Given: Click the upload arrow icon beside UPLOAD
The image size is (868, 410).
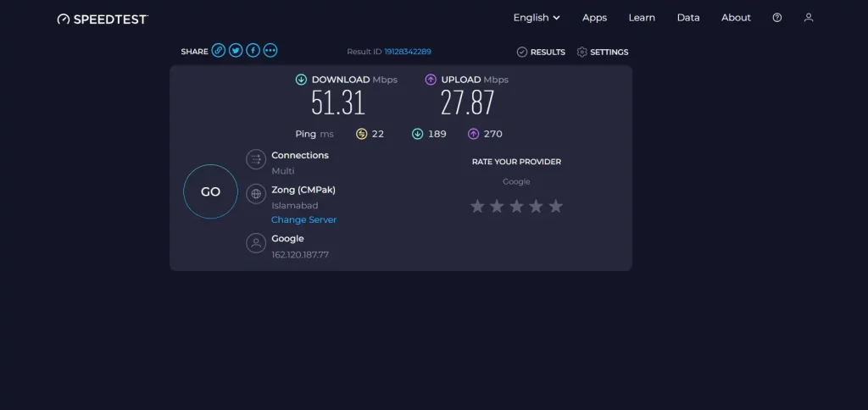Looking at the screenshot, I should (431, 80).
